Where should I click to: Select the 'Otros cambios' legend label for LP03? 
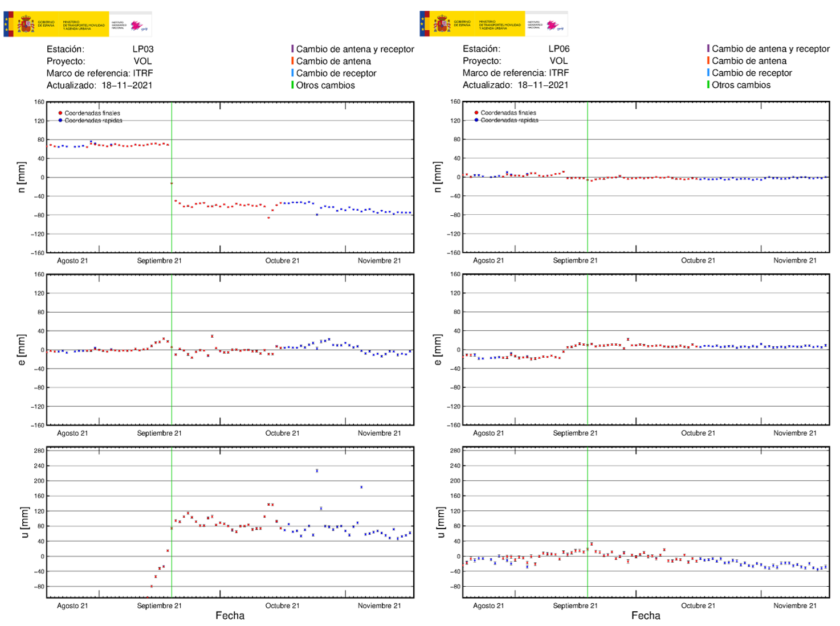pyautogui.click(x=325, y=85)
